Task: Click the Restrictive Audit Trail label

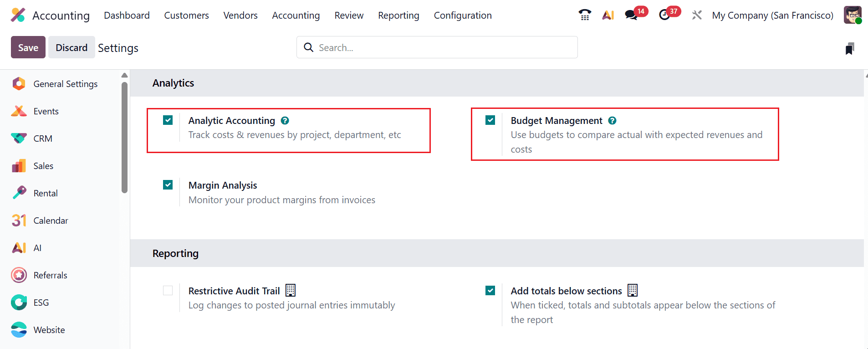Action: 234,291
